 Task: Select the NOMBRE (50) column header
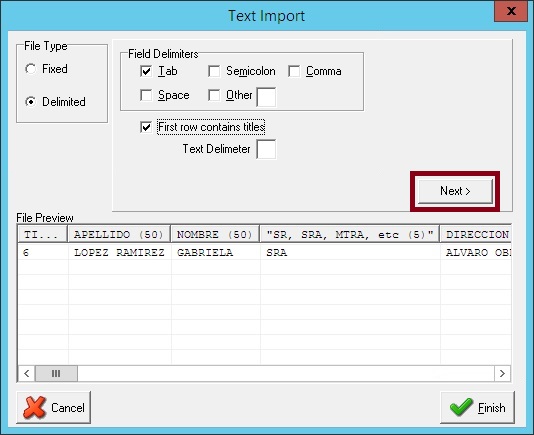coord(215,234)
